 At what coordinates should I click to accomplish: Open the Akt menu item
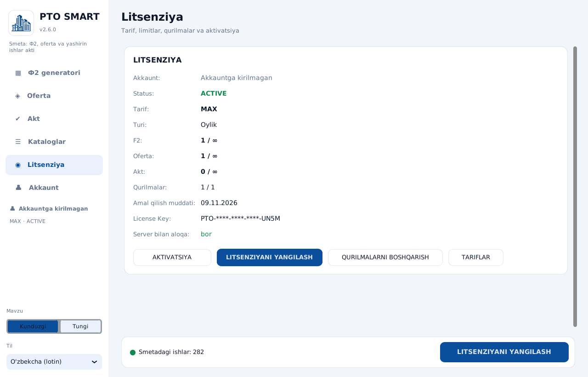tap(54, 119)
